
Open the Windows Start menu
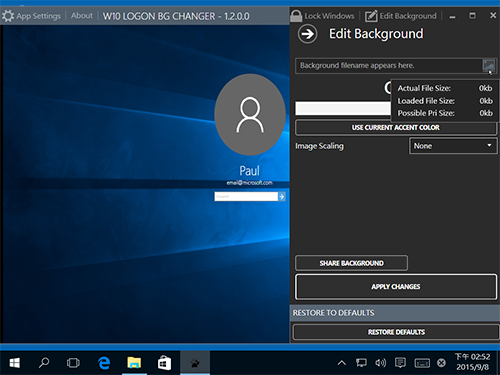pyautogui.click(x=14, y=363)
